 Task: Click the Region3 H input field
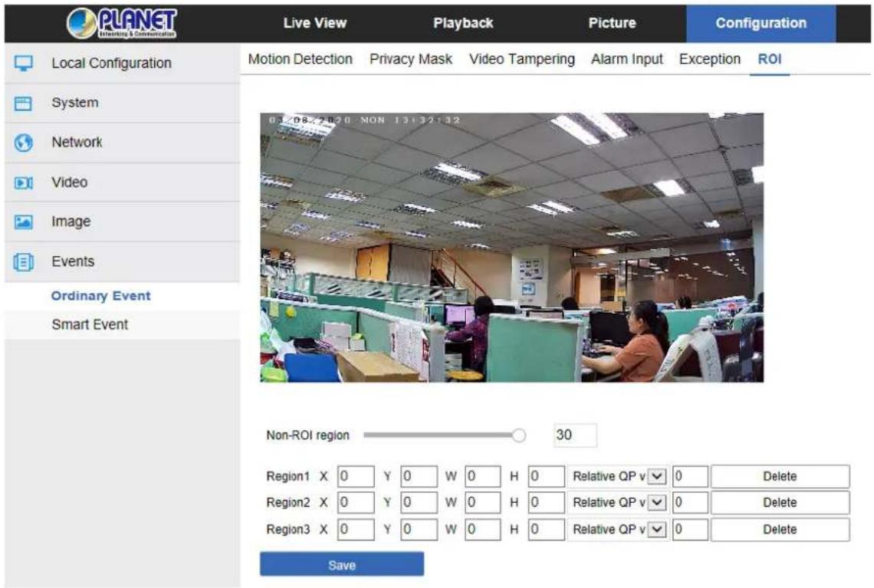[x=546, y=530]
